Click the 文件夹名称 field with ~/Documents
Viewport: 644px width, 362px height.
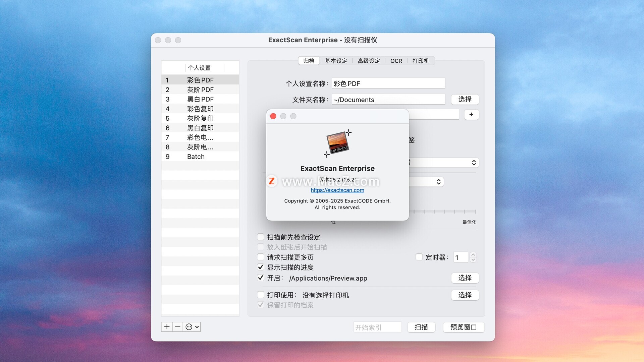pyautogui.click(x=388, y=100)
